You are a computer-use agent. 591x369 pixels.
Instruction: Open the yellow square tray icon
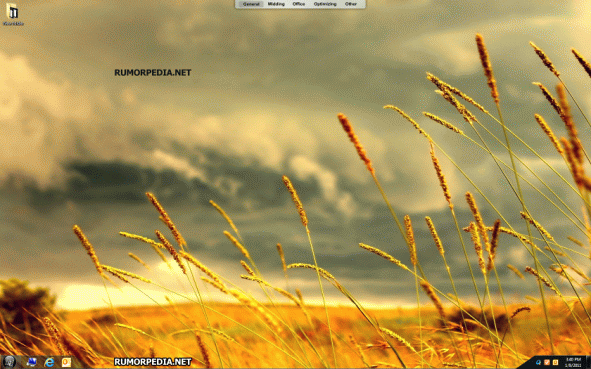pos(555,363)
